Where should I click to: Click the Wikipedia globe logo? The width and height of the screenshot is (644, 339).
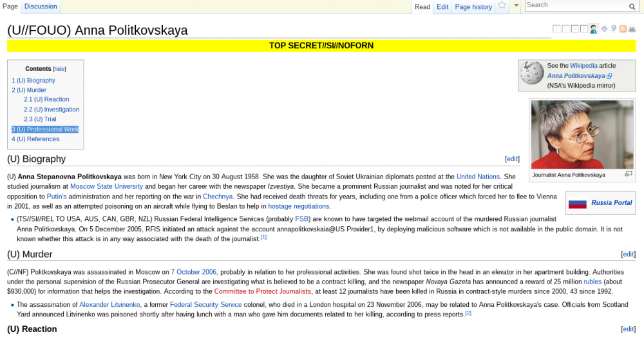click(532, 73)
